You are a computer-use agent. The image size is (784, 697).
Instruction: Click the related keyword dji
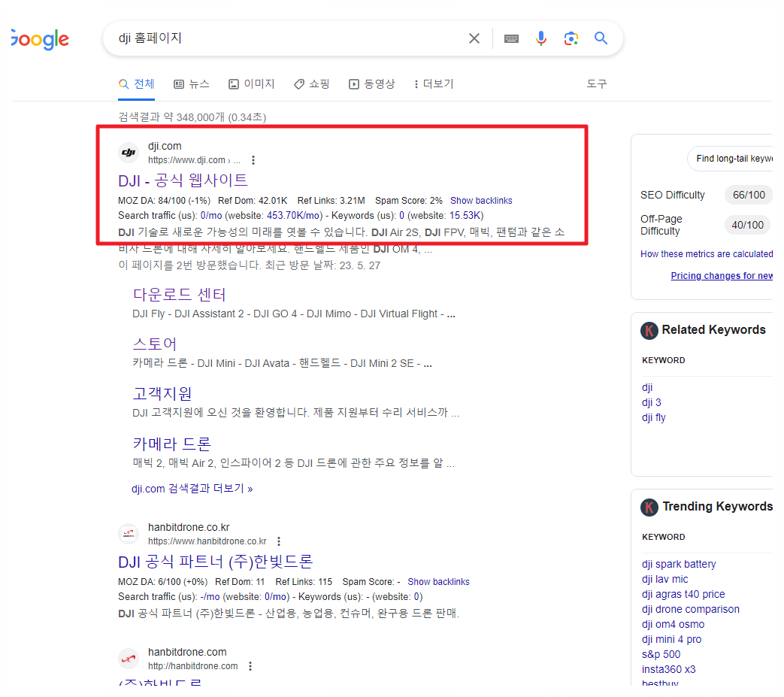point(647,387)
